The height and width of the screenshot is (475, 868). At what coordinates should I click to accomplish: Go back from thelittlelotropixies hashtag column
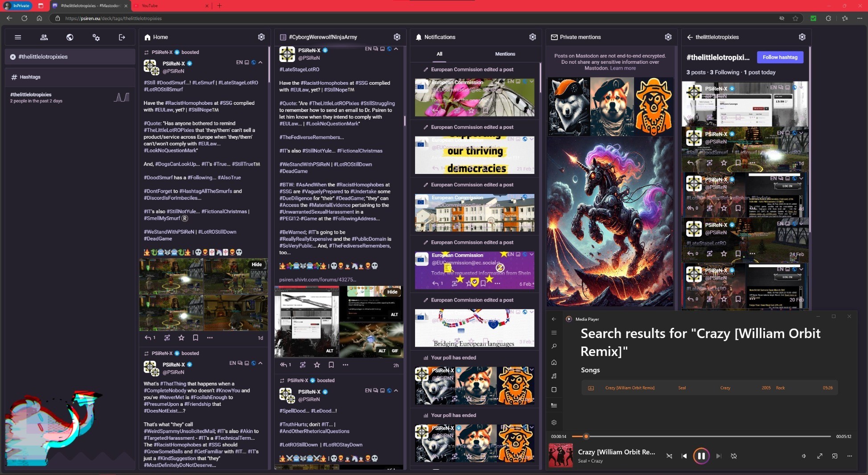(x=690, y=37)
